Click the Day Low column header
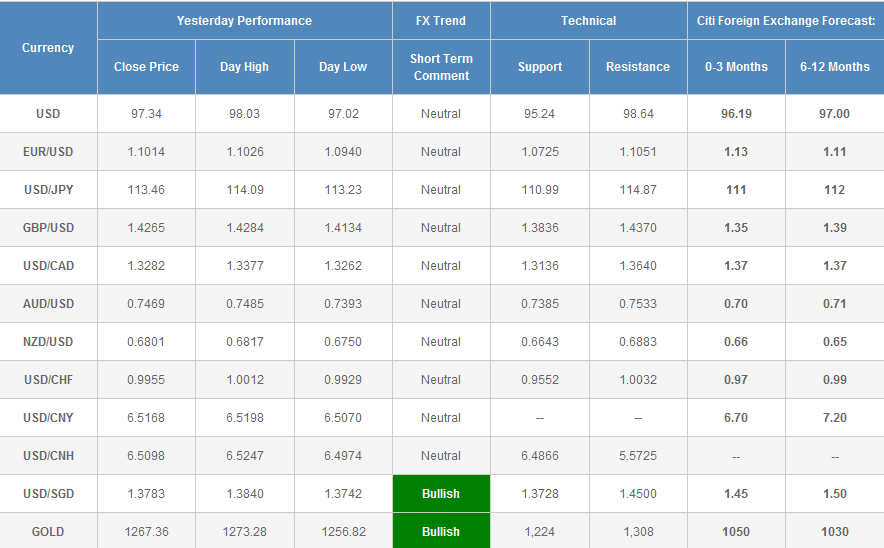The image size is (884, 548). point(343,67)
